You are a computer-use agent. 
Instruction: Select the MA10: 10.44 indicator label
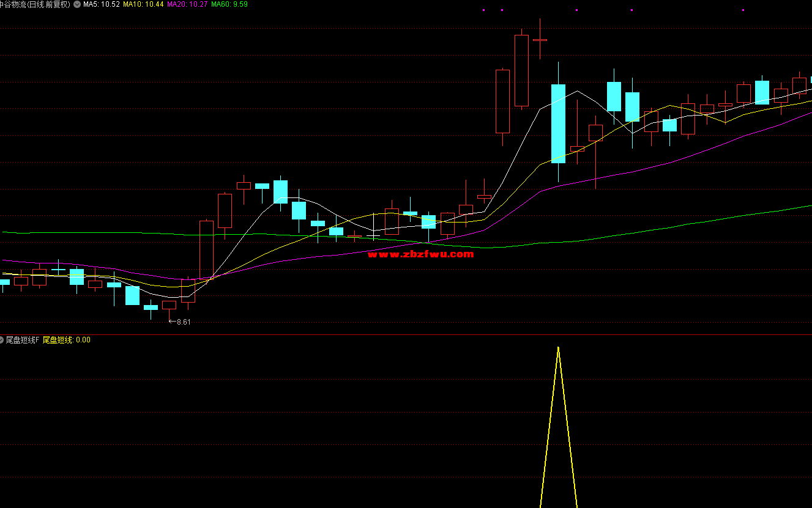click(143, 4)
